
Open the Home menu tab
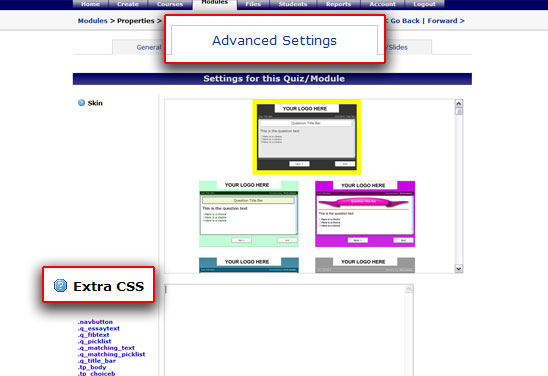click(91, 4)
